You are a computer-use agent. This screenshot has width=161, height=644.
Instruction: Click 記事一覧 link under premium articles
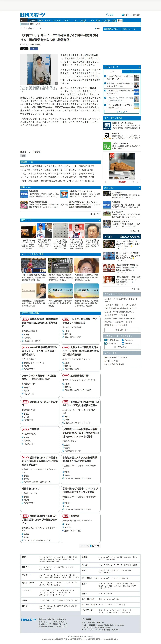click(136, 289)
